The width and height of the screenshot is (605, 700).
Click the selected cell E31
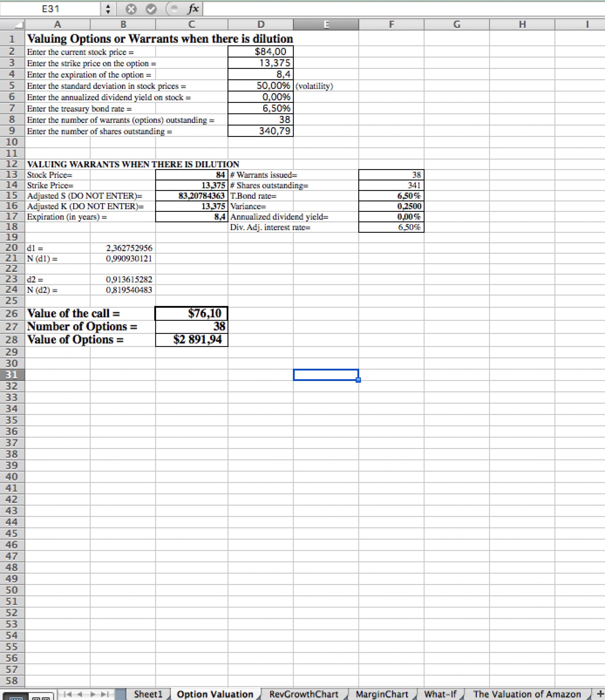326,375
